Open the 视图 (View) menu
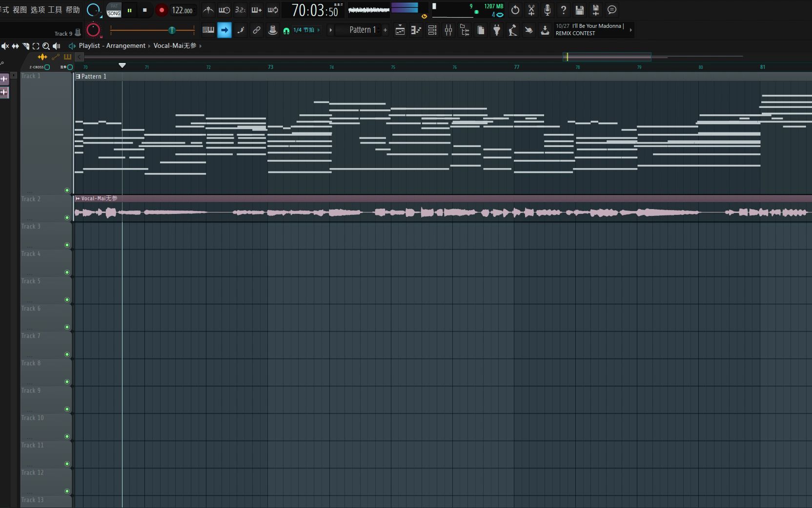Screen dimensions: 812x508 click(x=20, y=10)
